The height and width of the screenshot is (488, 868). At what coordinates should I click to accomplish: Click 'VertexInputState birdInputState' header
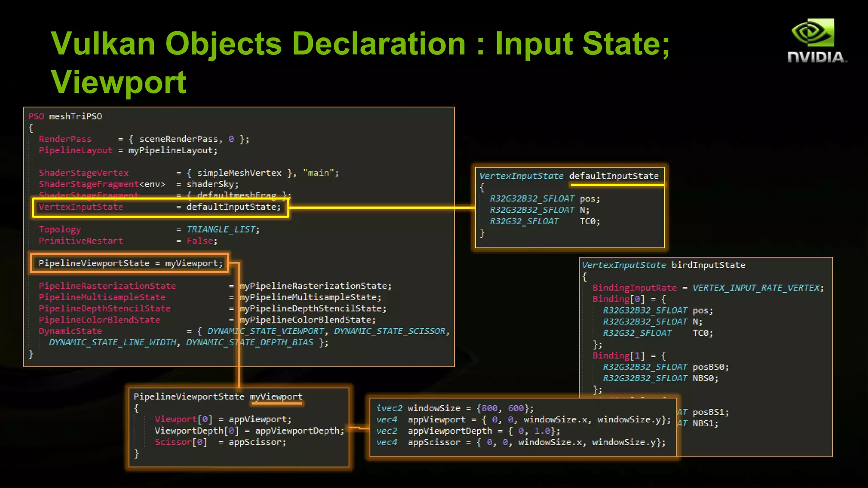click(x=663, y=265)
